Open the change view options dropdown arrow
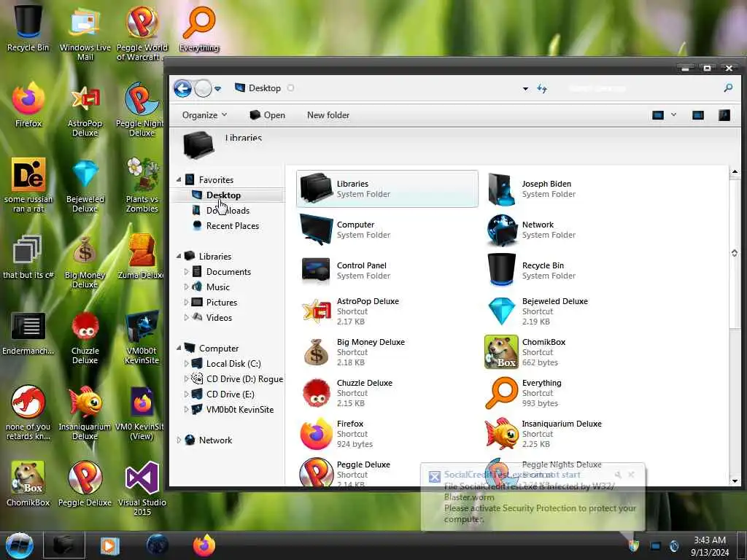Viewport: 747px width, 560px height. pos(673,114)
